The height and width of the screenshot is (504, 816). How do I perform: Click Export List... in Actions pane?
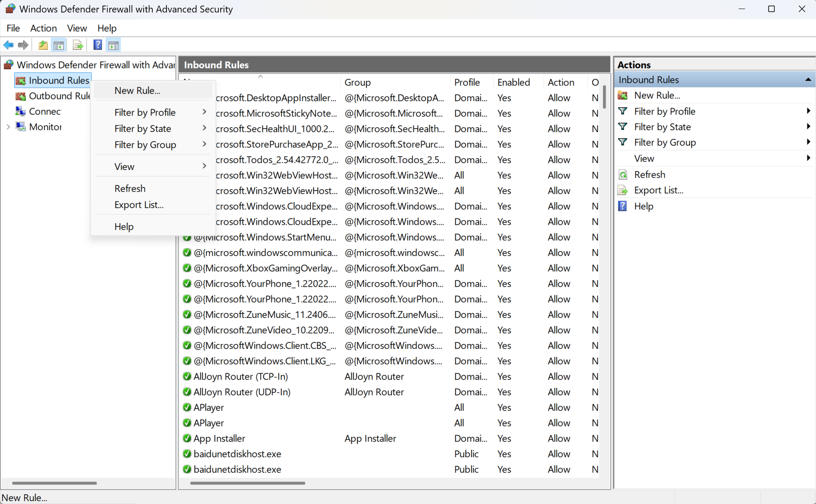659,190
